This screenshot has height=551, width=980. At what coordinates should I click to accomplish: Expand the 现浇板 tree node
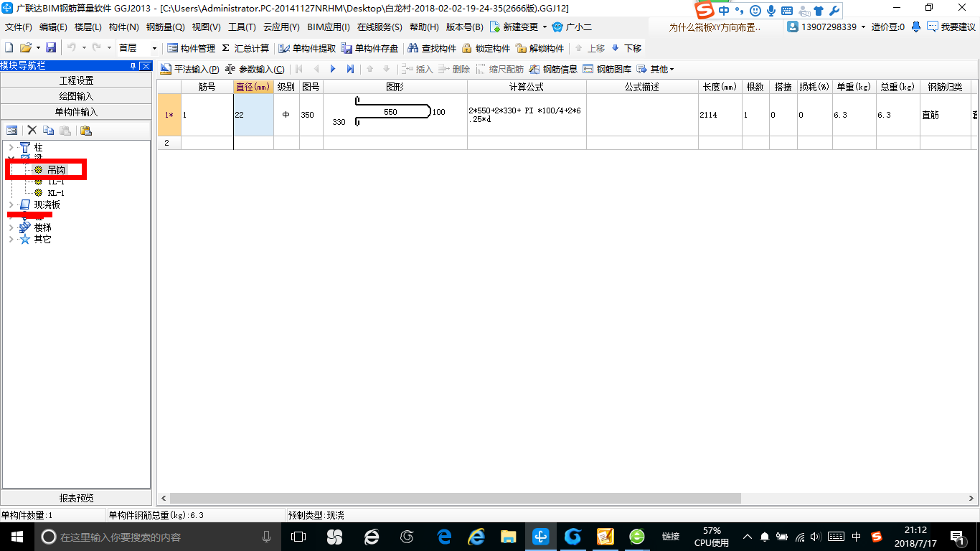pos(11,204)
